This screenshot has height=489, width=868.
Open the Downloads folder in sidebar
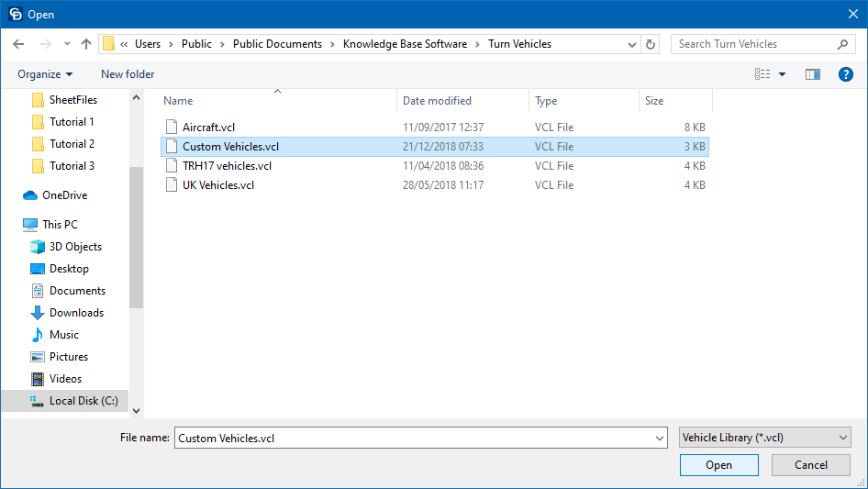75,313
